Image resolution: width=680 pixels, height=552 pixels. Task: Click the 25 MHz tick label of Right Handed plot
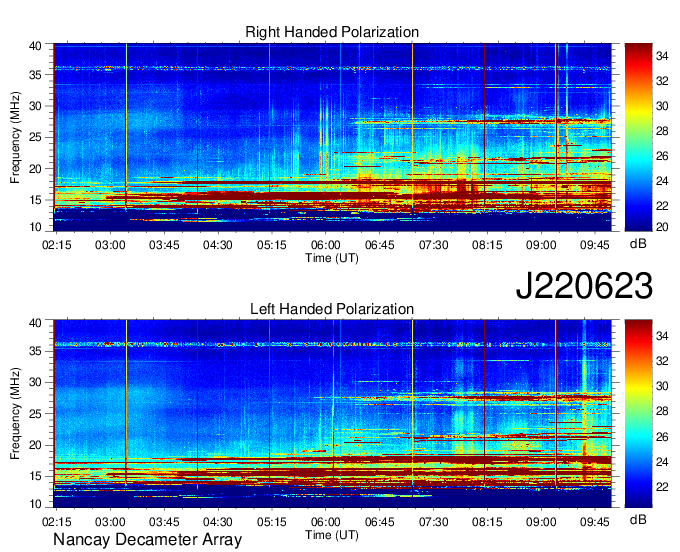coord(36,137)
